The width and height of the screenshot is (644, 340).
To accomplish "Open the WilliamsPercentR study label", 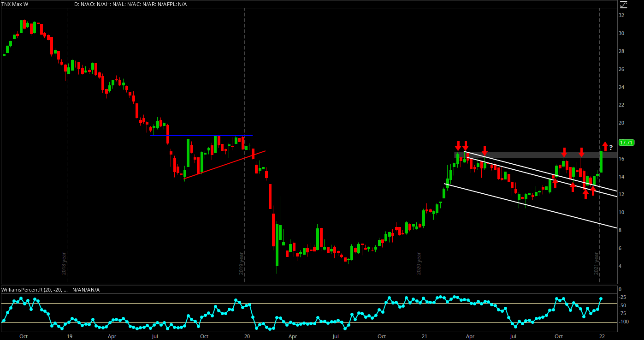I will (x=35, y=290).
